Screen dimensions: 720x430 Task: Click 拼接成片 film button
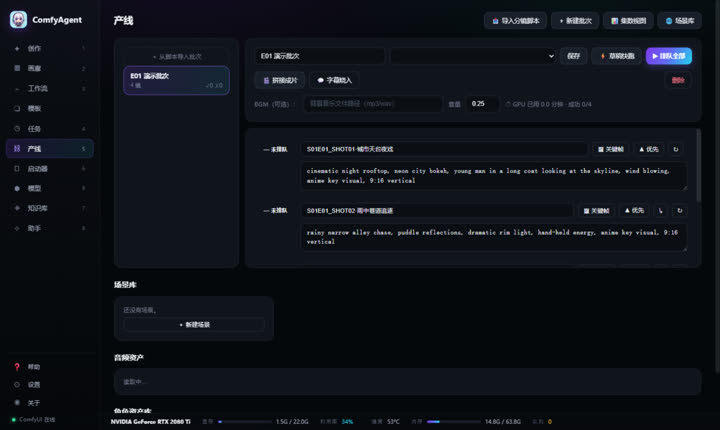[280, 80]
